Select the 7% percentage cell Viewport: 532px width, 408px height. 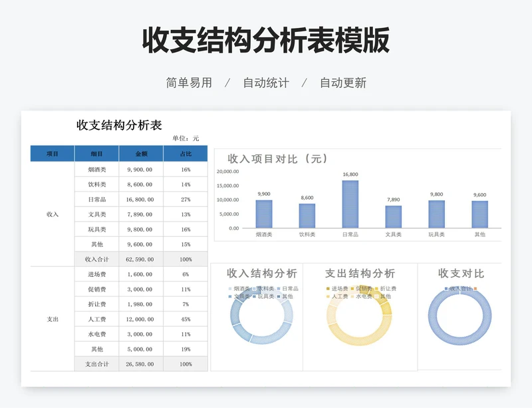pos(186,304)
